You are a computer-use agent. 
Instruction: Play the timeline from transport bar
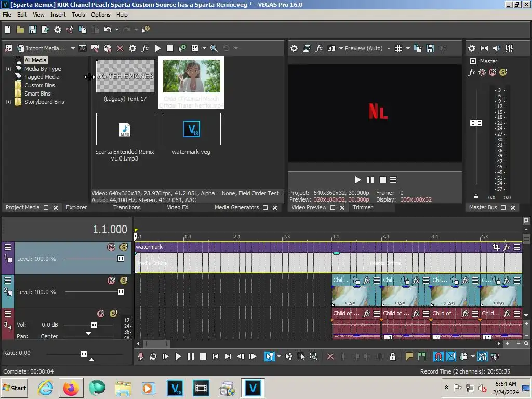point(178,356)
